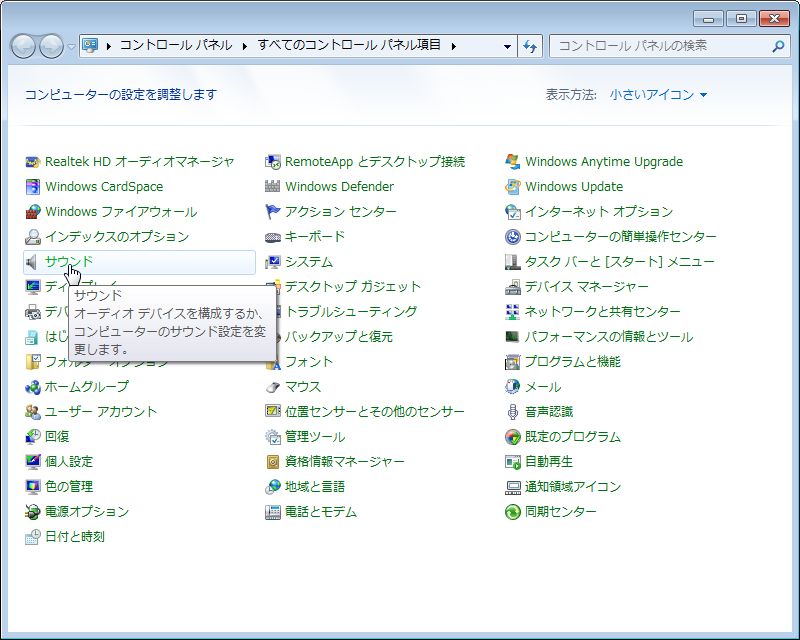Click the 既定のプログラム icon

(x=513, y=437)
